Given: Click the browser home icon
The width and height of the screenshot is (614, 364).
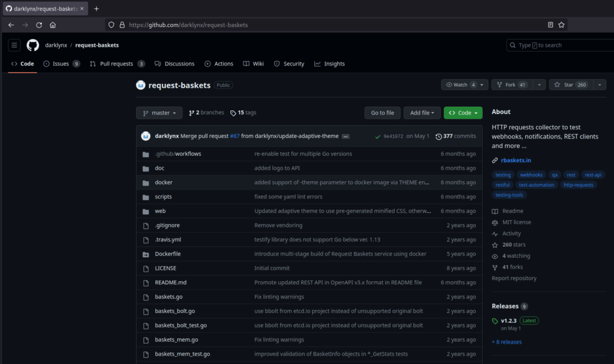Looking at the screenshot, I should tap(53, 25).
